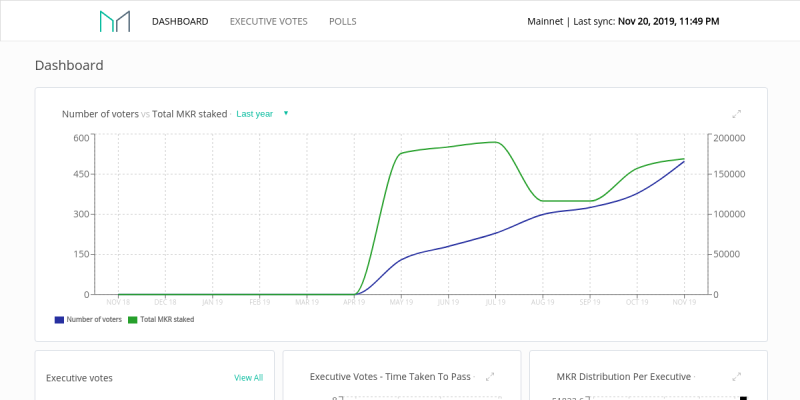The height and width of the screenshot is (400, 800).
Task: Click the blue line endpoint at NOV 19
Action: [684, 161]
